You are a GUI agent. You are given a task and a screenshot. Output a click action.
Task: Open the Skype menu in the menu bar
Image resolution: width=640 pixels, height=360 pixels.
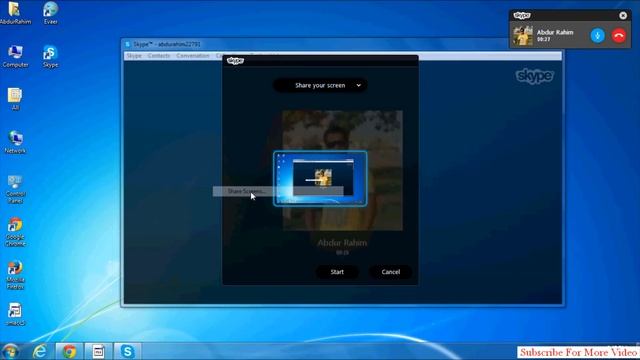(134, 56)
